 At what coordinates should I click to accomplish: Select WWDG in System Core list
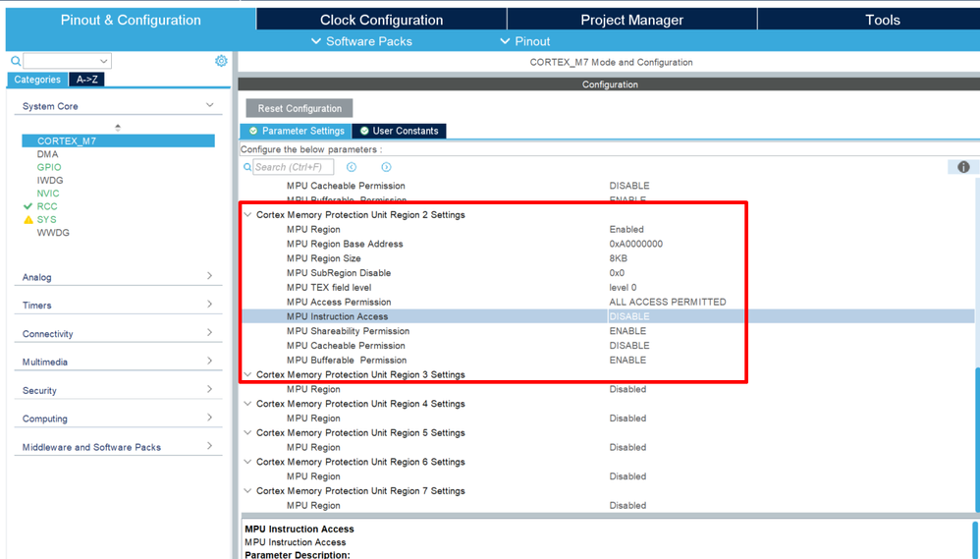(53, 233)
